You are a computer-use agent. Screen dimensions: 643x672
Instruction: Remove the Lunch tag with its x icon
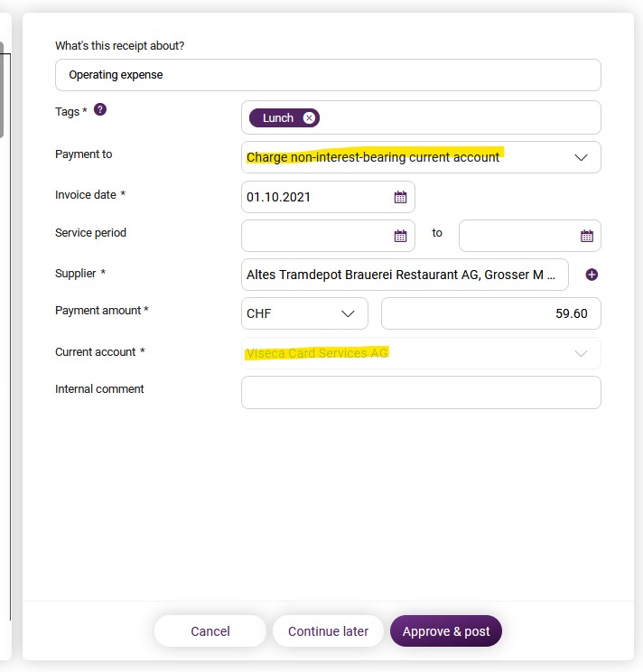[309, 117]
